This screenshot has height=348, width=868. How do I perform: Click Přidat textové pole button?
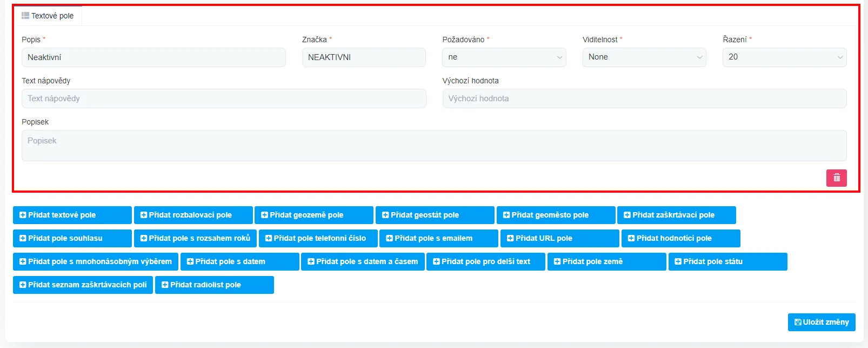tap(72, 215)
